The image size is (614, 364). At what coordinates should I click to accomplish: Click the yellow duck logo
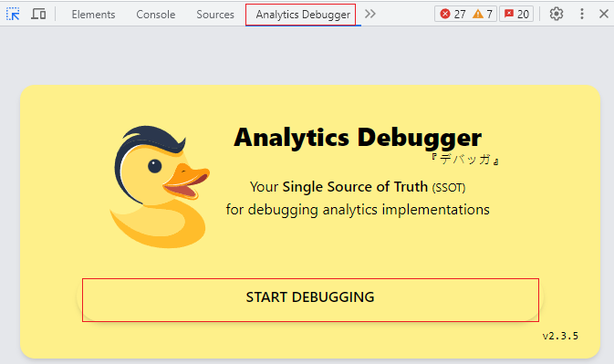pos(160,187)
